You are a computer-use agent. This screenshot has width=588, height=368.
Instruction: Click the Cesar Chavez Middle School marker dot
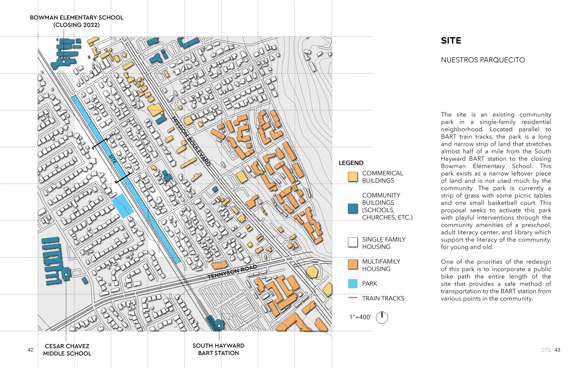66,274
